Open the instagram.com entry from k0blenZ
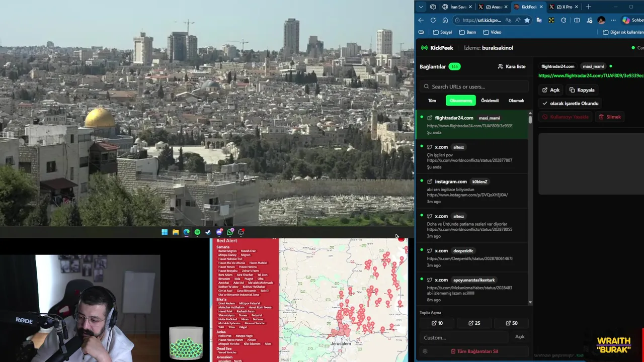Viewport: 644px width, 362px height. [x=472, y=191]
